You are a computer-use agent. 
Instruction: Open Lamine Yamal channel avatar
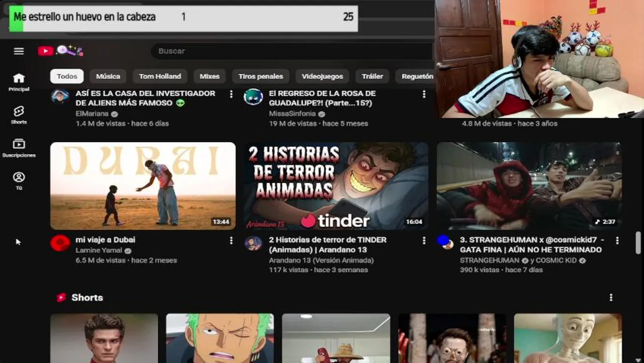(60, 243)
